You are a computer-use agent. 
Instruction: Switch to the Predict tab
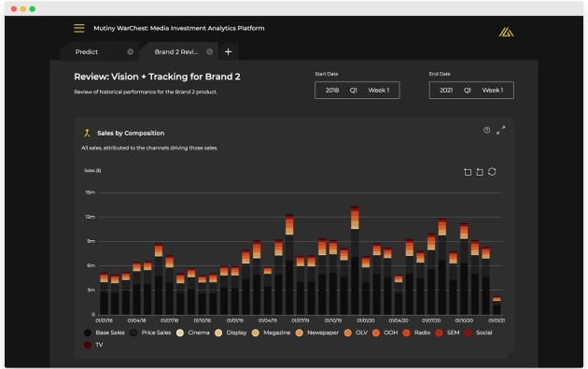87,51
